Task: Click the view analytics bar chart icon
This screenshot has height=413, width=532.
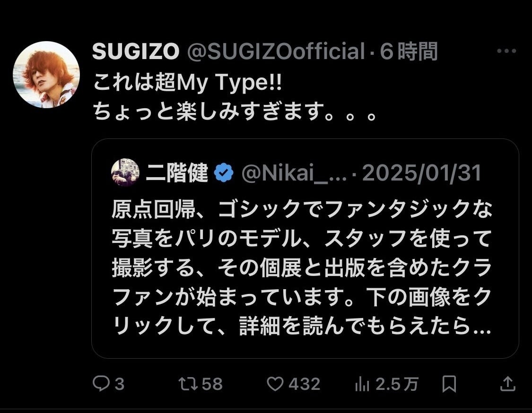Action: click(x=362, y=385)
